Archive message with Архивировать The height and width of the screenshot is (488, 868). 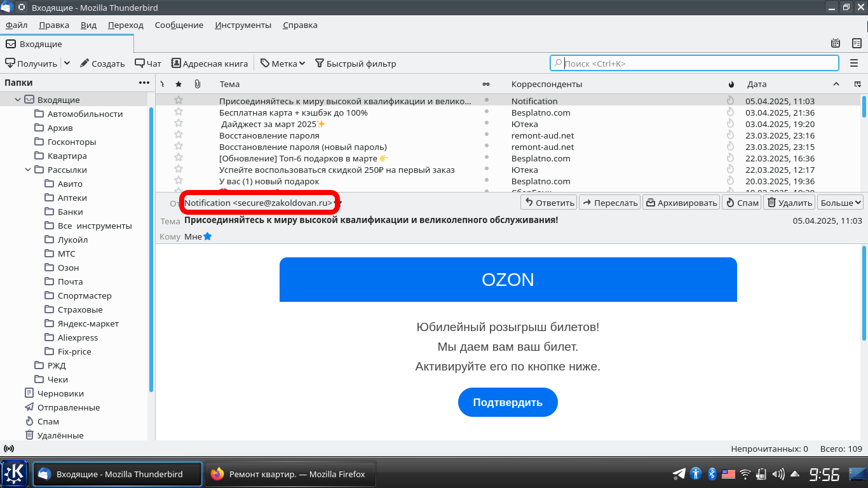681,203
